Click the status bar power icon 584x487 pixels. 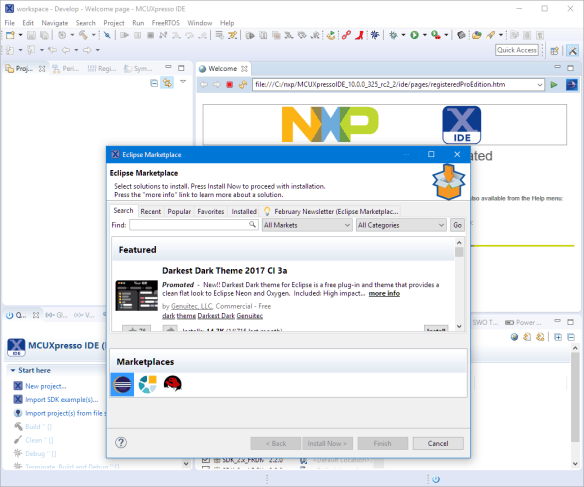[x=436, y=479]
